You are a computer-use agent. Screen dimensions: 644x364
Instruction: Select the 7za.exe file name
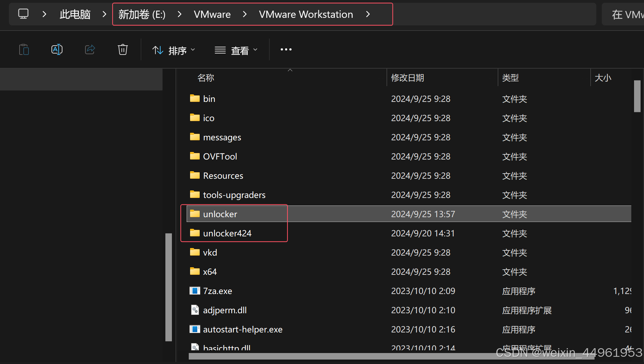[218, 291]
